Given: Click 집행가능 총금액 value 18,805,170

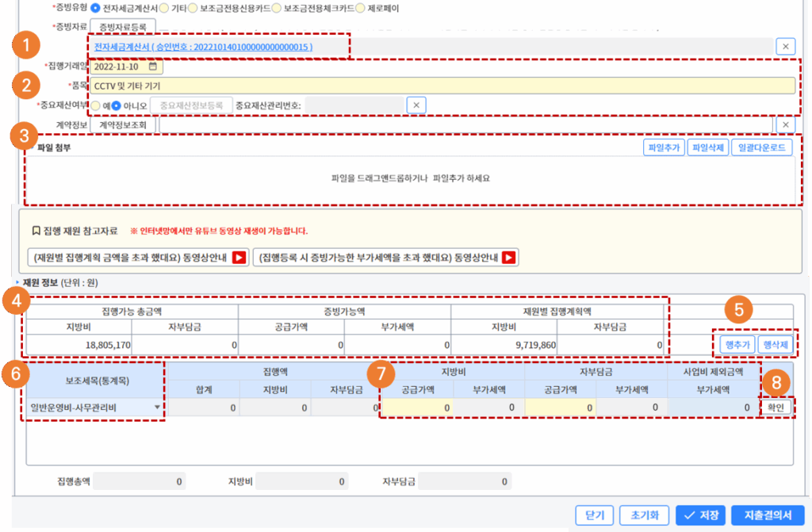Looking at the screenshot, I should 79,345.
